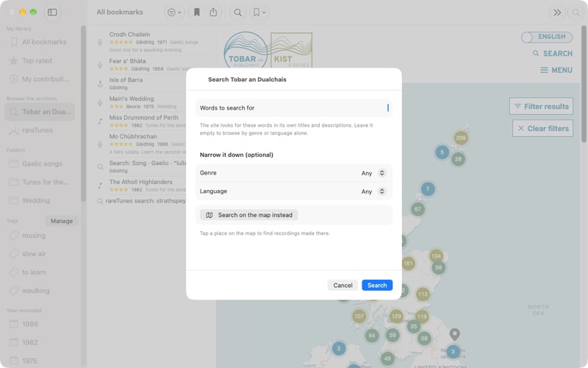The height and width of the screenshot is (368, 588).
Task: Click the music notes icon beside rareTunes
Action: pos(14,130)
